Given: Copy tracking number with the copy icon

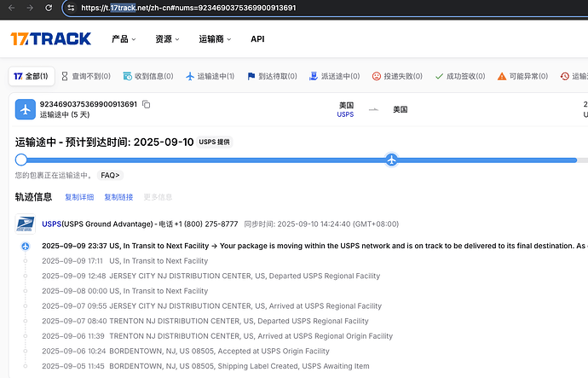Looking at the screenshot, I should coord(147,104).
